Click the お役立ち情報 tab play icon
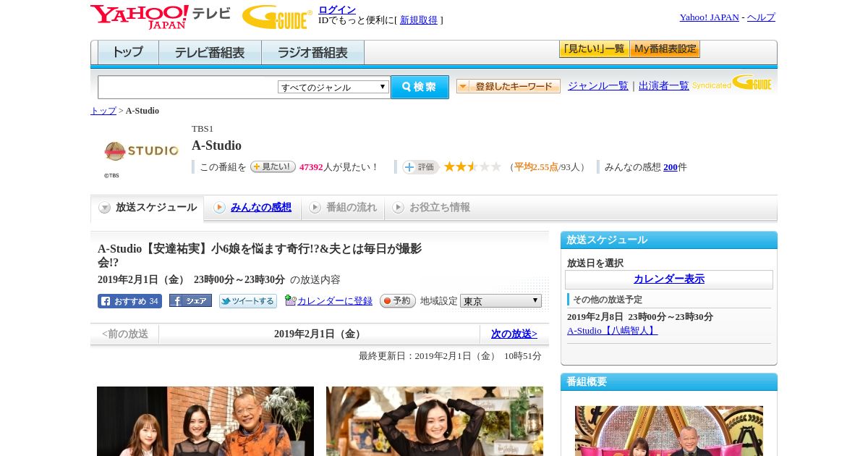 pyautogui.click(x=398, y=208)
